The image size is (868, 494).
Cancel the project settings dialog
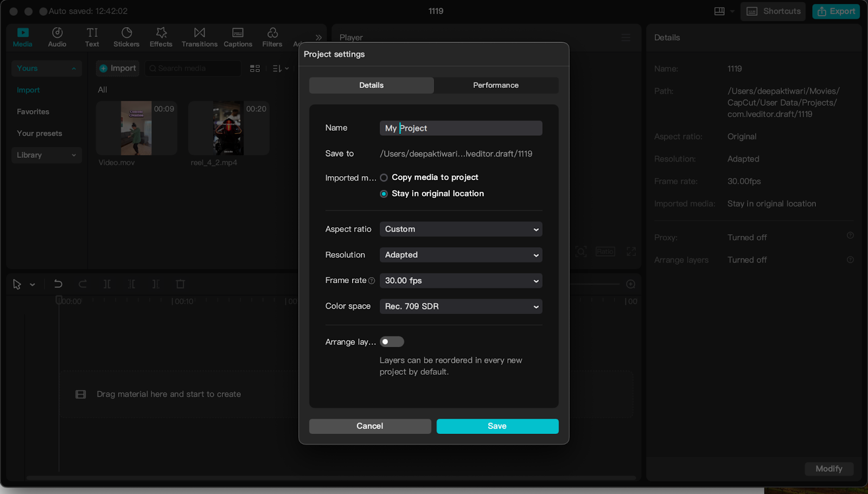(x=370, y=426)
